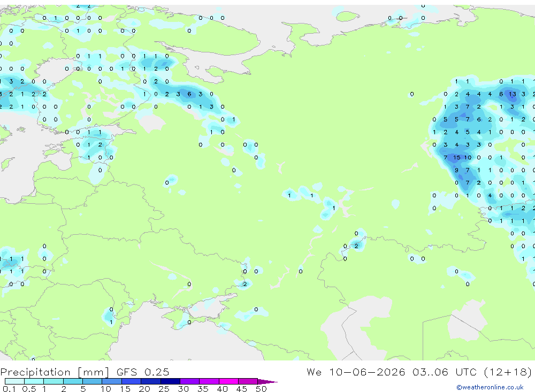
Task: Choose the 25–30 mm dark navy legend swatch
Action: pyautogui.click(x=170, y=381)
